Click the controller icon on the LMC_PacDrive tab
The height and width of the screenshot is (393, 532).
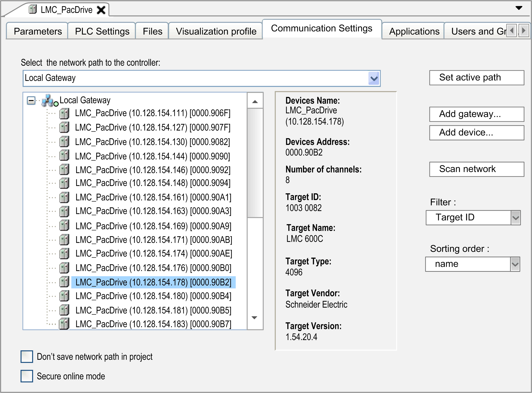(33, 9)
